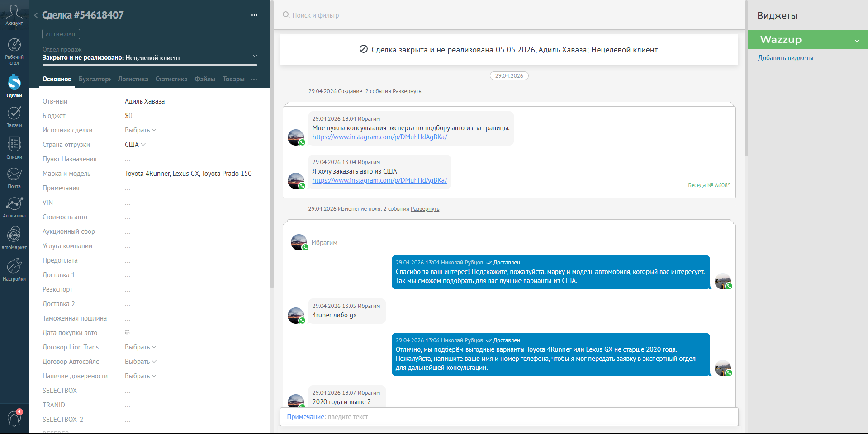Switch to the Файлы tab
This screenshot has width=868, height=434.
[x=205, y=79]
